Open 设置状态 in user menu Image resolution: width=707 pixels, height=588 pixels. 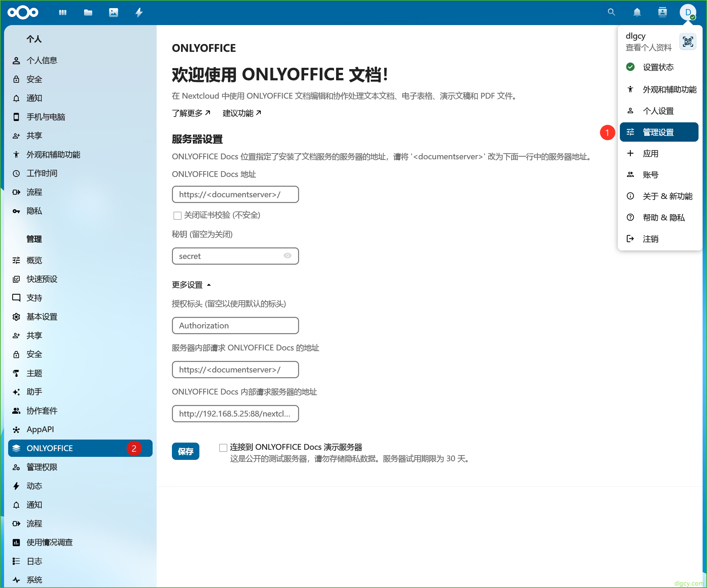[x=659, y=67]
